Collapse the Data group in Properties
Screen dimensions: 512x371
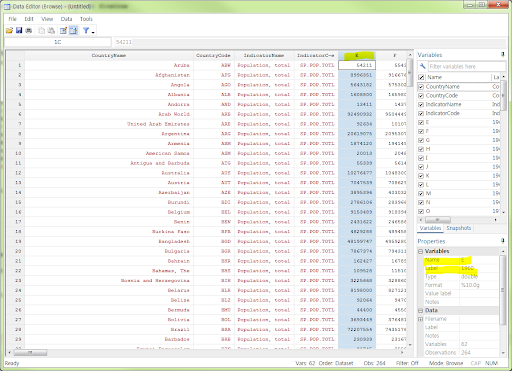(x=421, y=310)
